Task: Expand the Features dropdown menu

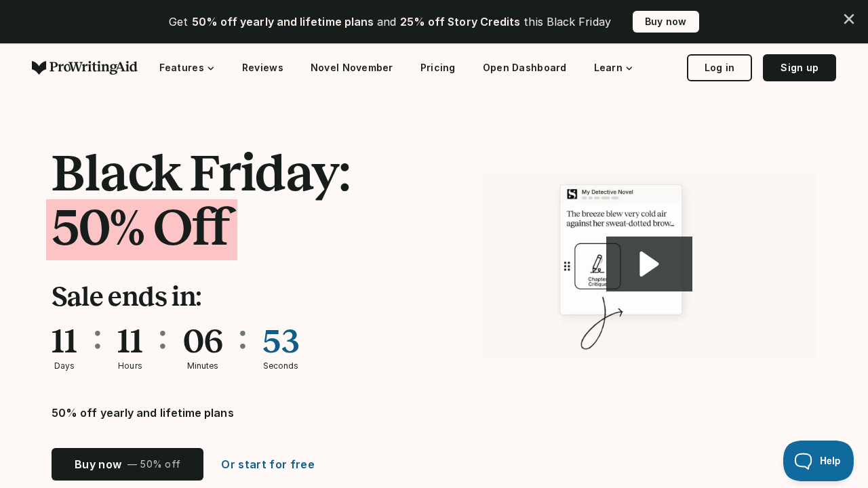Action: click(186, 68)
